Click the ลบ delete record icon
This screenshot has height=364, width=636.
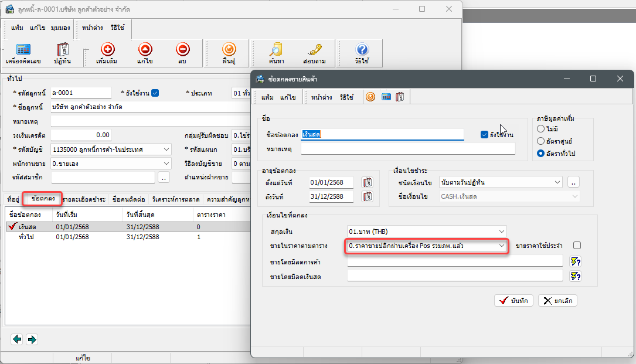coord(182,53)
